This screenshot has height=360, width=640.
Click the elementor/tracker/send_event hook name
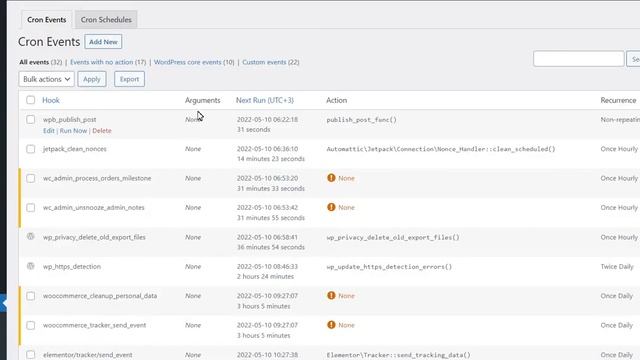88,355
